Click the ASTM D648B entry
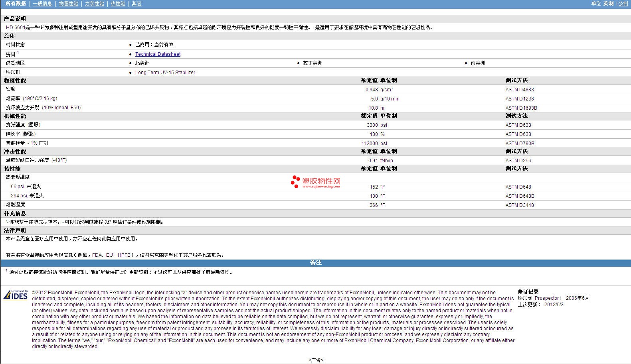This screenshot has width=631, height=364. point(520,196)
